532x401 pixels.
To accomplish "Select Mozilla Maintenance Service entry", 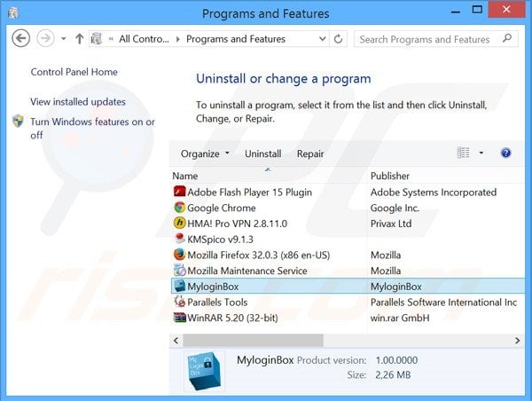I will pos(247,271).
